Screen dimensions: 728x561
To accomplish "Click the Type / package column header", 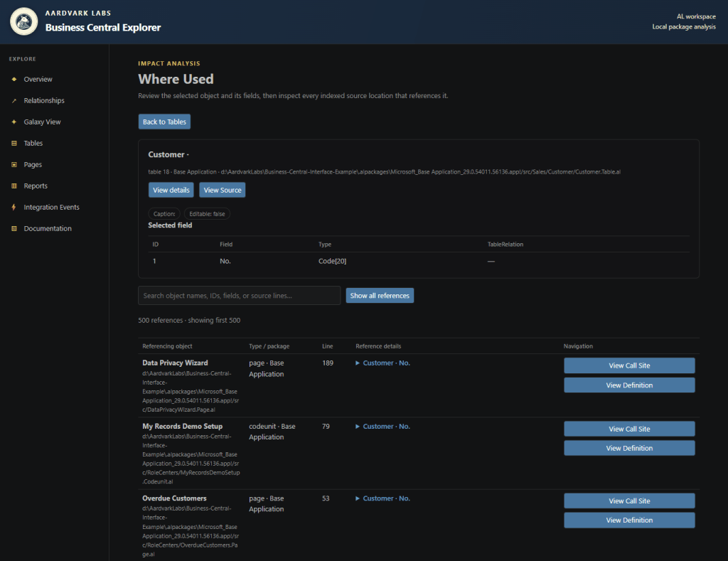I will click(269, 346).
